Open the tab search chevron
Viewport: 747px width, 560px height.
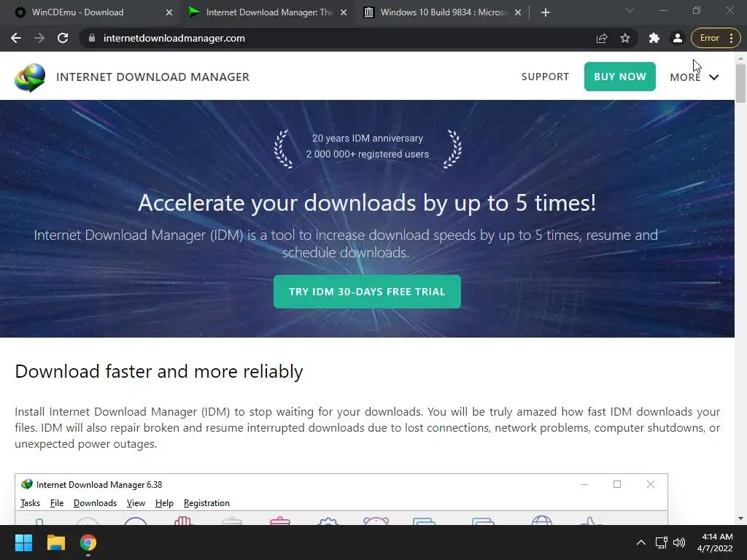click(630, 10)
